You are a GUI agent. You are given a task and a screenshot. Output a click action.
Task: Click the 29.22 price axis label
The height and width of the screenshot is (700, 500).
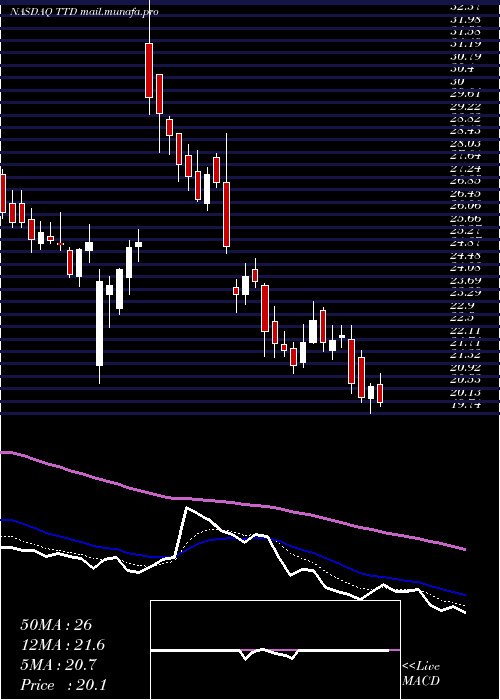466,106
